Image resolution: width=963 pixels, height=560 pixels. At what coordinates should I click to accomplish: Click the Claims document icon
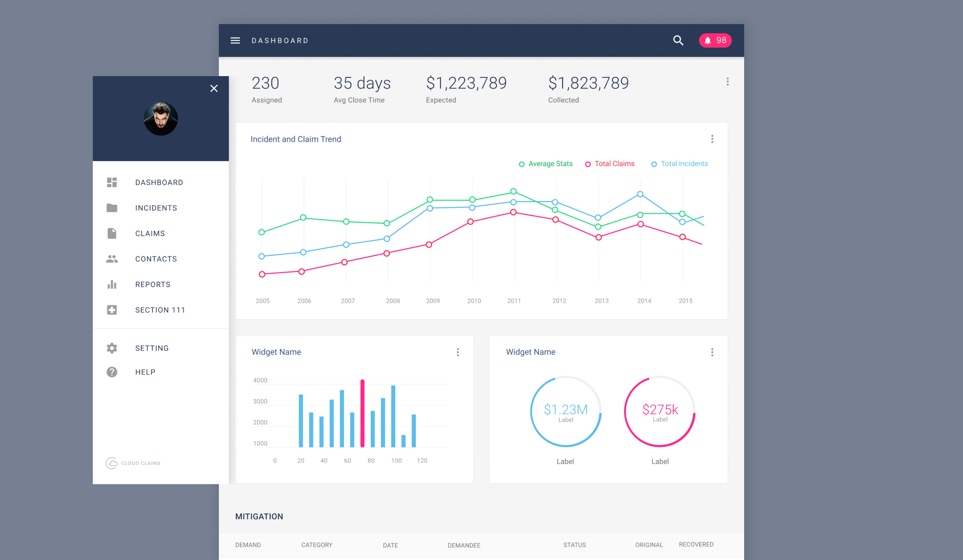tap(112, 233)
